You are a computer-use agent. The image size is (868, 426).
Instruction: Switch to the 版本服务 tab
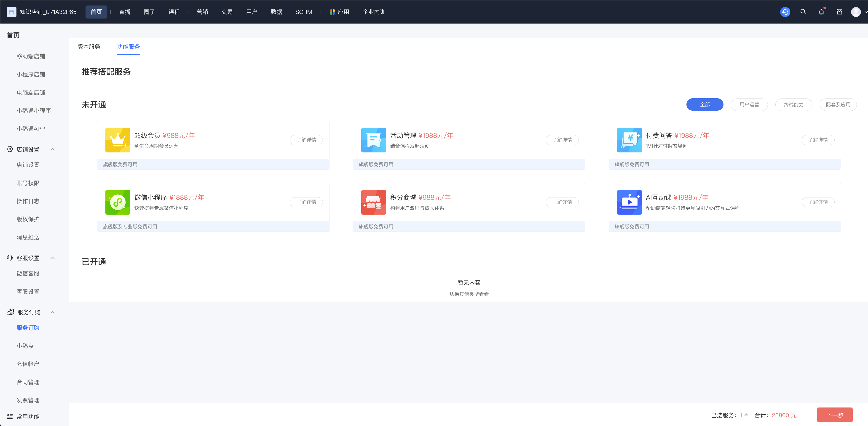(89, 46)
